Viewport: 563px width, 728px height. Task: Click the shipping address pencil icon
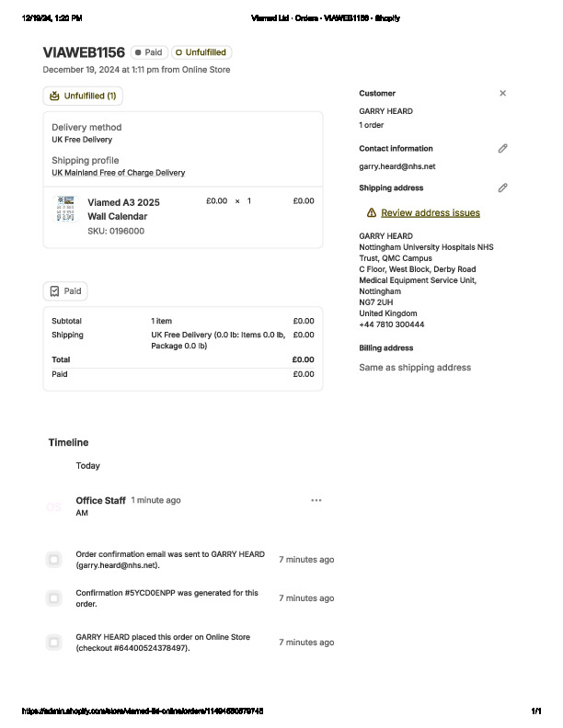[502, 188]
